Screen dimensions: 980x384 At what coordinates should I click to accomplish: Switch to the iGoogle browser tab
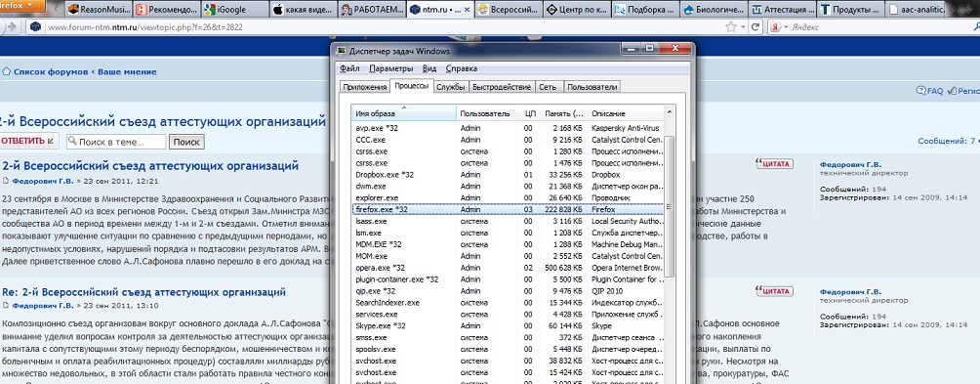coord(234,10)
